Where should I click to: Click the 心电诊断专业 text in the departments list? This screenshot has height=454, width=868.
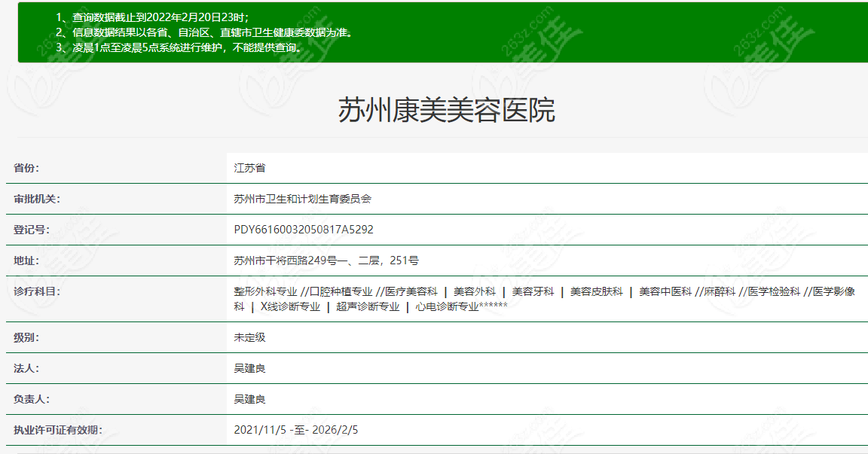click(x=447, y=306)
